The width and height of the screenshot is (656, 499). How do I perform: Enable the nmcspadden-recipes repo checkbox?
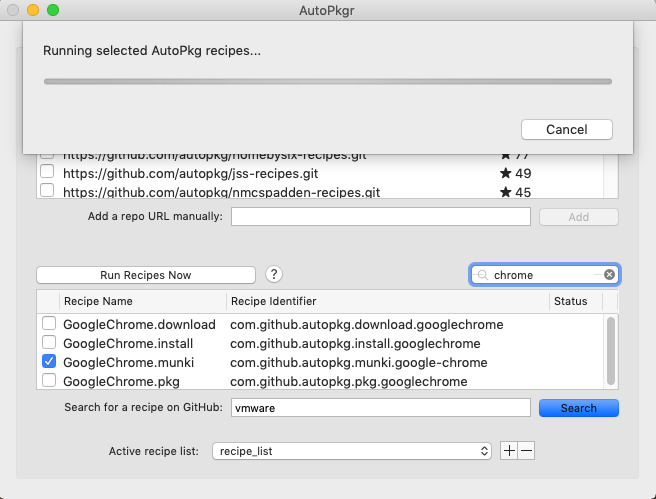[47, 191]
